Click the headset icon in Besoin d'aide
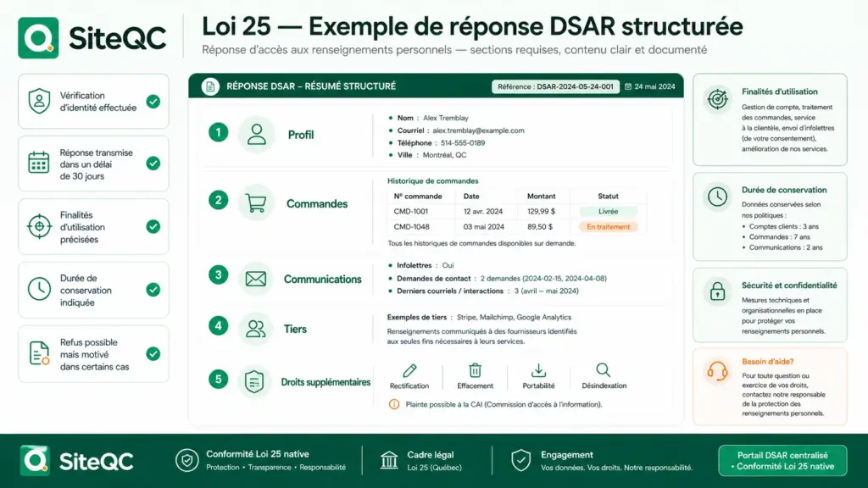Viewport: 868px width, 488px height. tap(717, 371)
